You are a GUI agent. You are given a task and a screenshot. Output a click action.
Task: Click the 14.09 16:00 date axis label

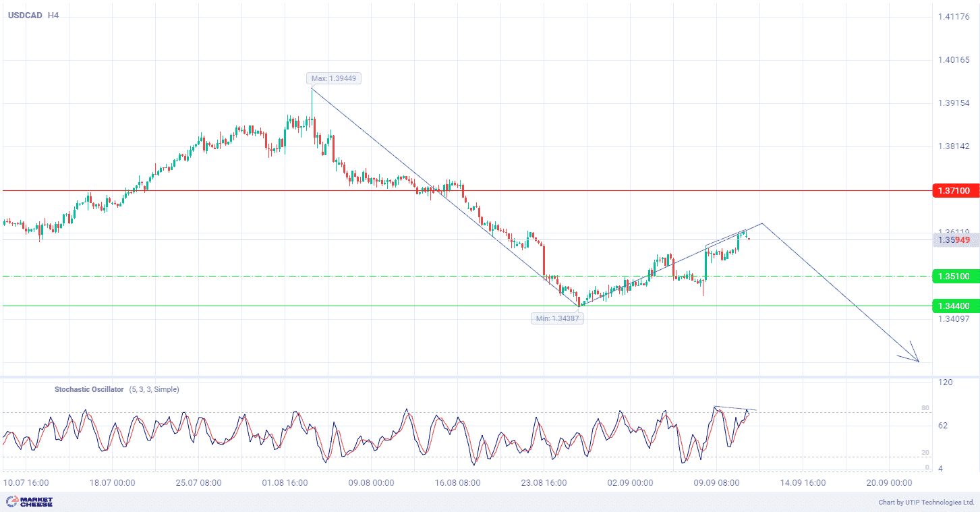click(804, 483)
